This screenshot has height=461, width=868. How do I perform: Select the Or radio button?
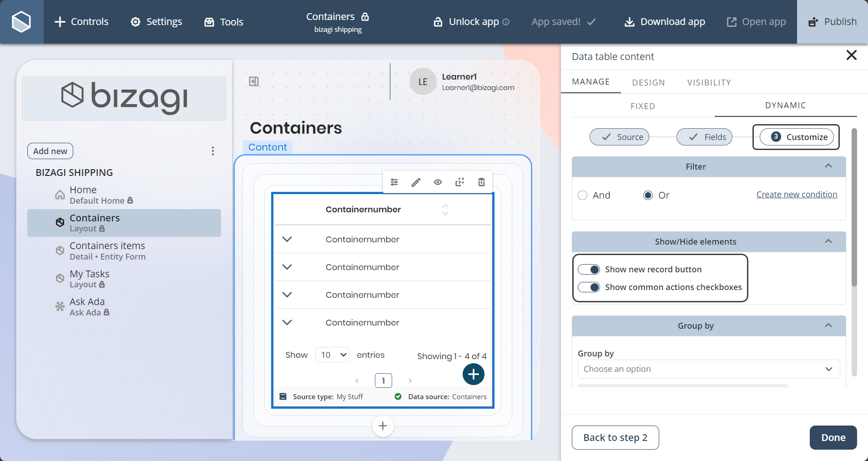click(x=648, y=195)
